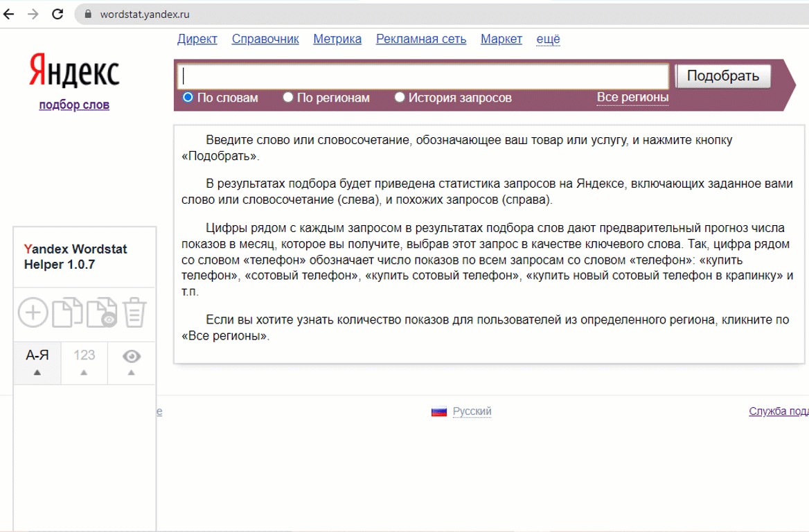
Task: Go forward in the browser
Action: (33, 14)
